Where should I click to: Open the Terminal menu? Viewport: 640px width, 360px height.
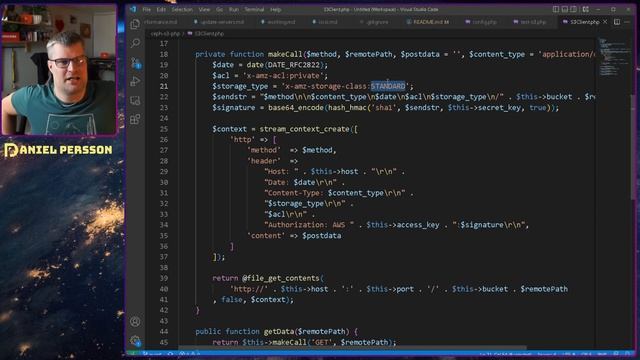click(254, 9)
